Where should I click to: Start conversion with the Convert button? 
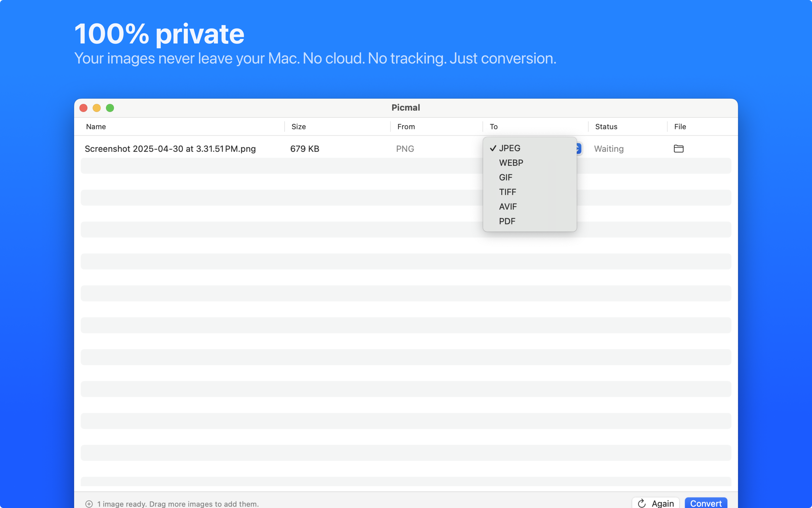click(x=706, y=503)
